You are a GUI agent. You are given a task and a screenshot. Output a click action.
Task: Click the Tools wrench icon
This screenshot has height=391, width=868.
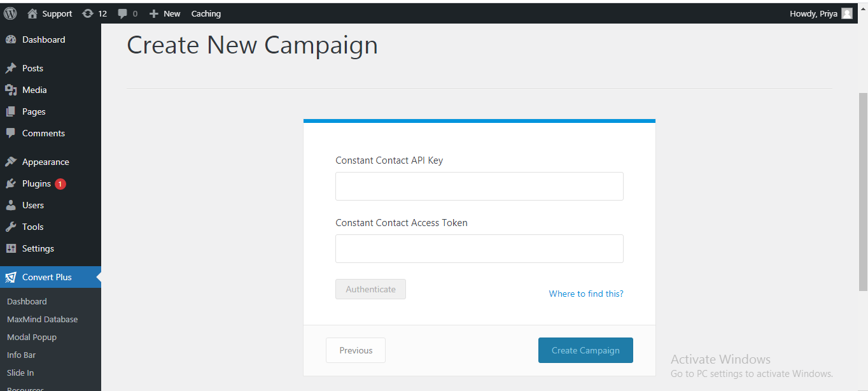click(11, 227)
